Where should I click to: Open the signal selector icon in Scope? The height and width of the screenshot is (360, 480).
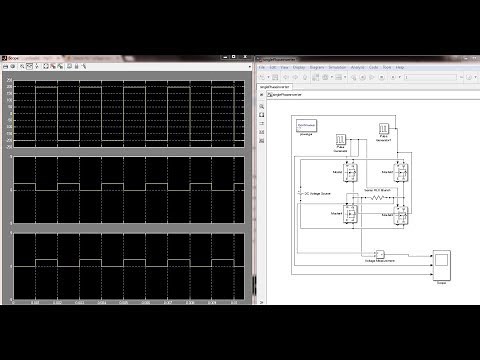tap(84, 67)
